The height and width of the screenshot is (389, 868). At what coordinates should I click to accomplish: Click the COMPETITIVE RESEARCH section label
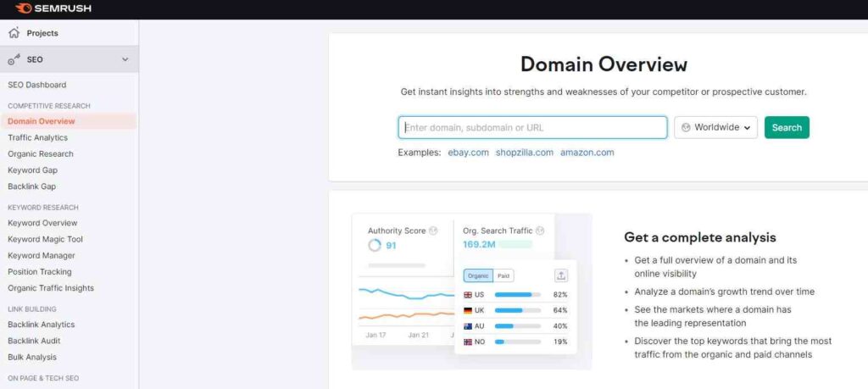click(x=48, y=106)
